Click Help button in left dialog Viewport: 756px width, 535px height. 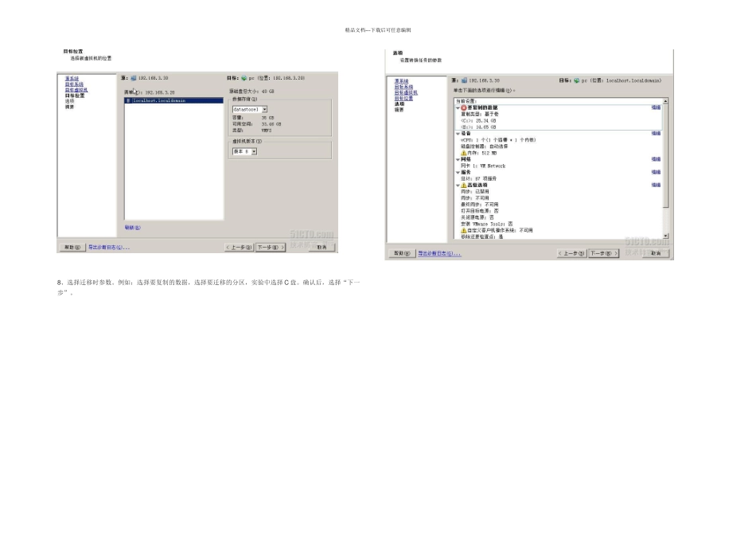[x=72, y=248]
